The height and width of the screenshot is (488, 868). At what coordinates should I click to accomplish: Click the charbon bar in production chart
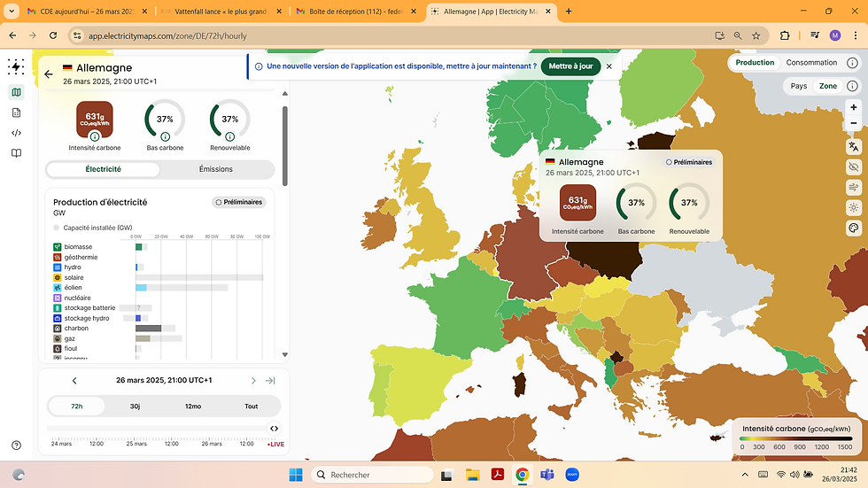[149, 328]
